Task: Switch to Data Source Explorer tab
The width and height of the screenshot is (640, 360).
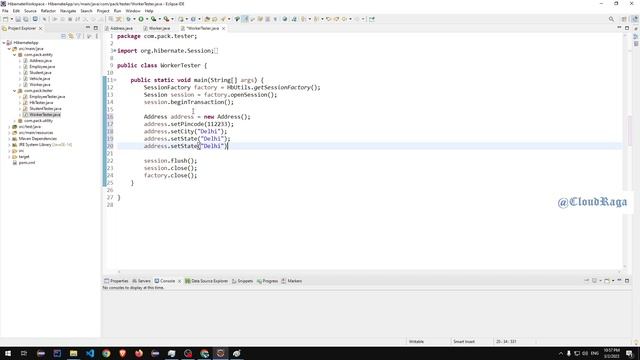Action: (x=207, y=281)
